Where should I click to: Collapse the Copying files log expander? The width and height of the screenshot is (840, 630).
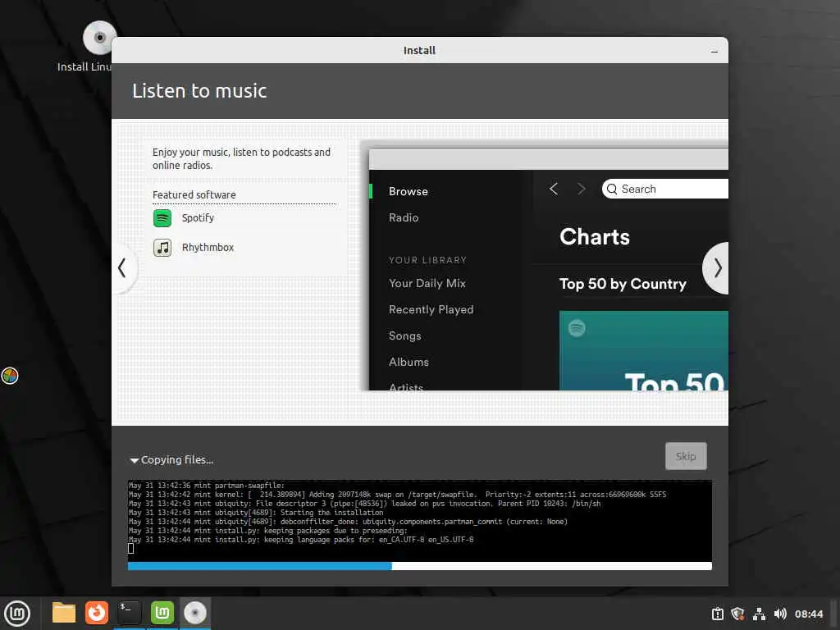(x=135, y=460)
